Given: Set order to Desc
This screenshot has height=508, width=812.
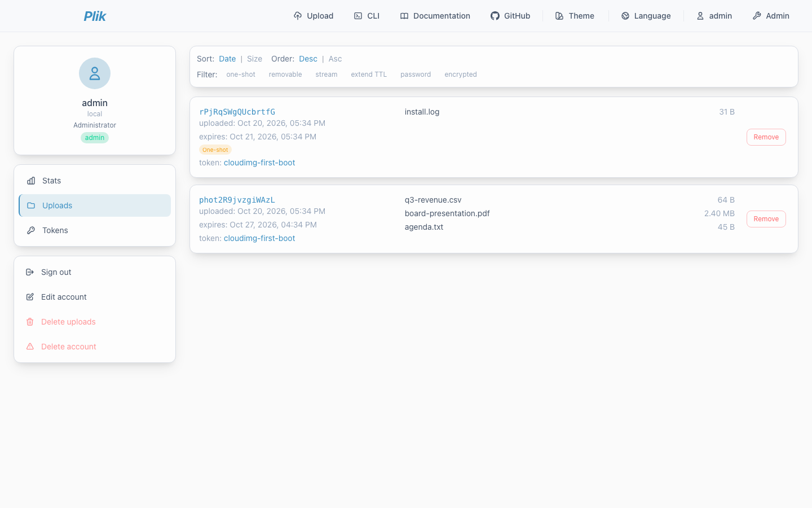Looking at the screenshot, I should (x=308, y=59).
